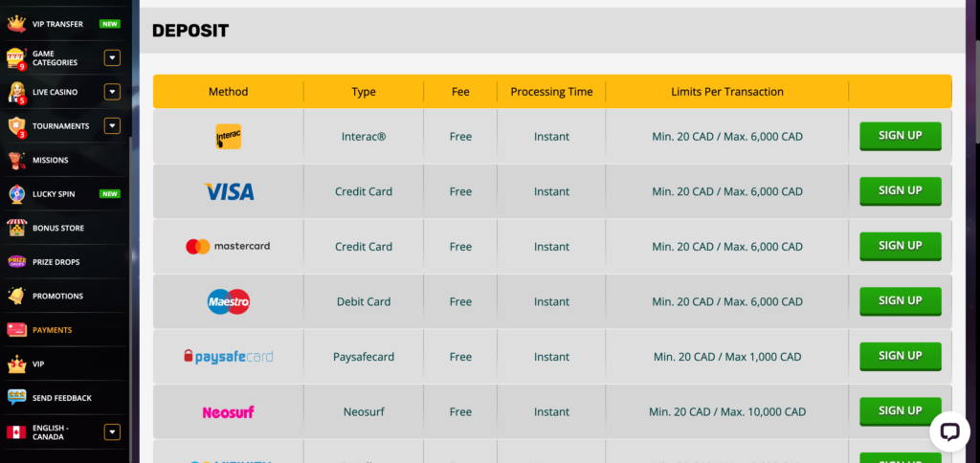Click the Limits Per Transaction header
Image resolution: width=980 pixels, height=463 pixels.
[x=727, y=92]
